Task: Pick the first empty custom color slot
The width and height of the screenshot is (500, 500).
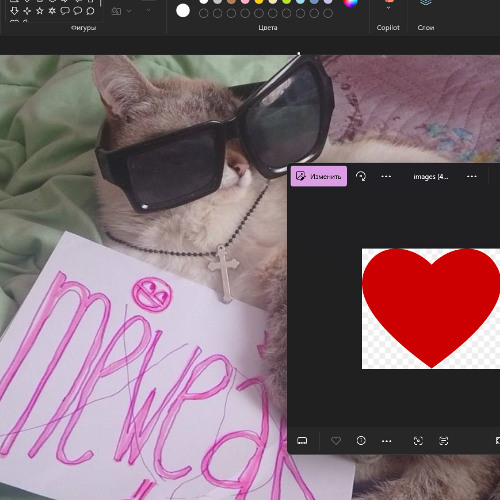Action: click(x=204, y=13)
